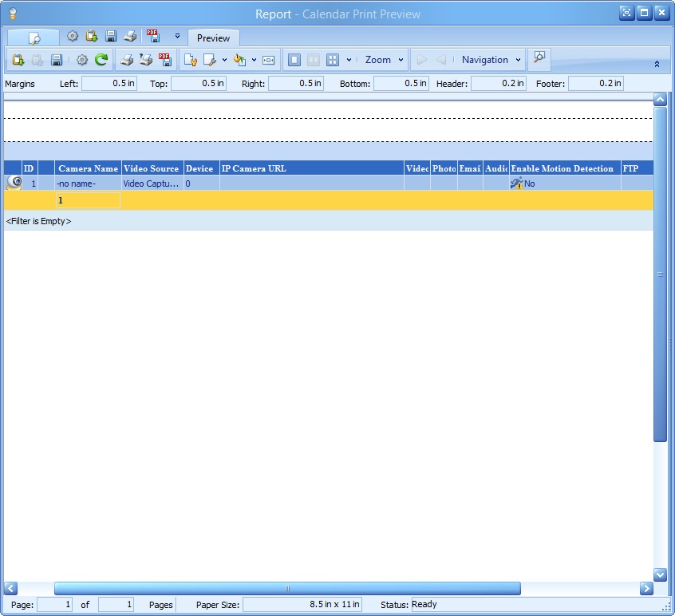675x616 pixels.
Task: Toggle the facing pages view mode
Action: pos(313,59)
